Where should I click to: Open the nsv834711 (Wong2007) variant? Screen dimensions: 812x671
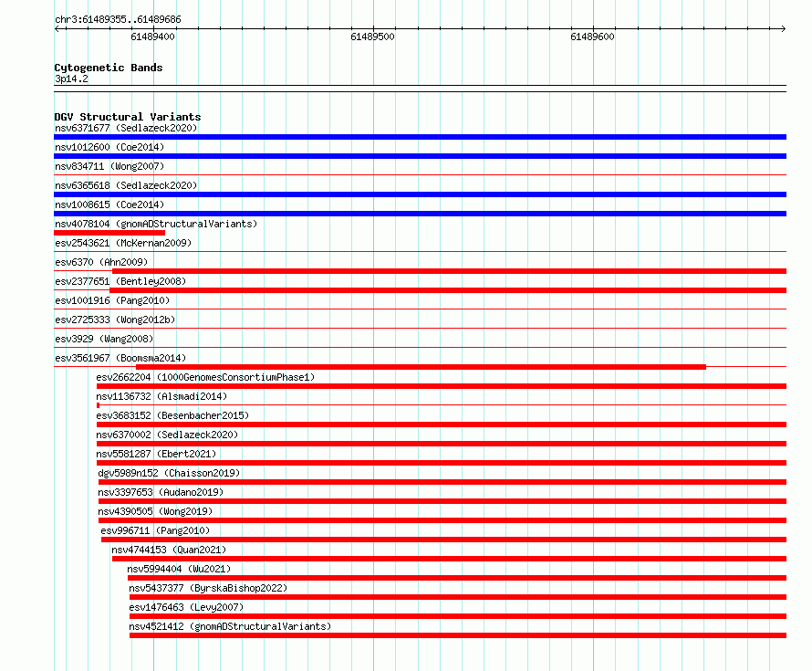click(109, 166)
